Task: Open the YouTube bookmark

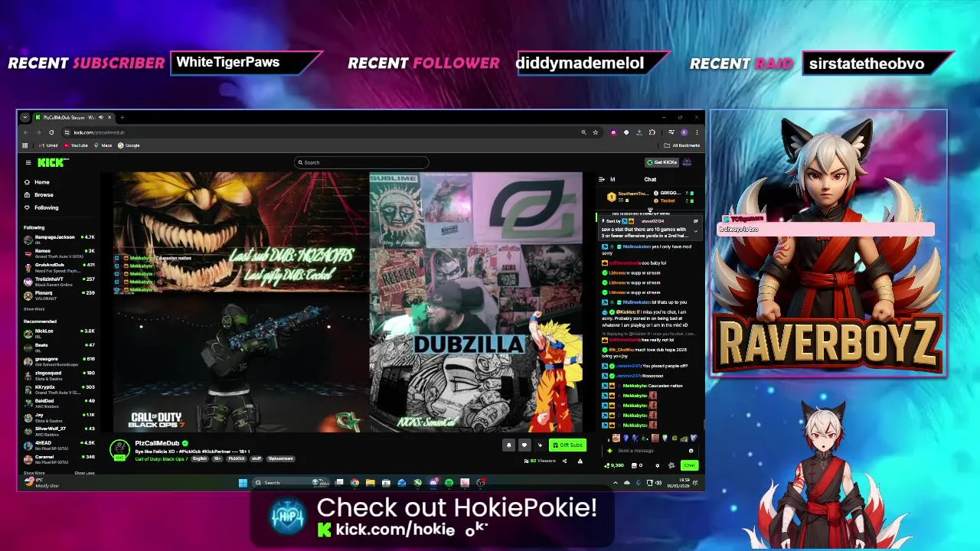Action: pyautogui.click(x=75, y=145)
